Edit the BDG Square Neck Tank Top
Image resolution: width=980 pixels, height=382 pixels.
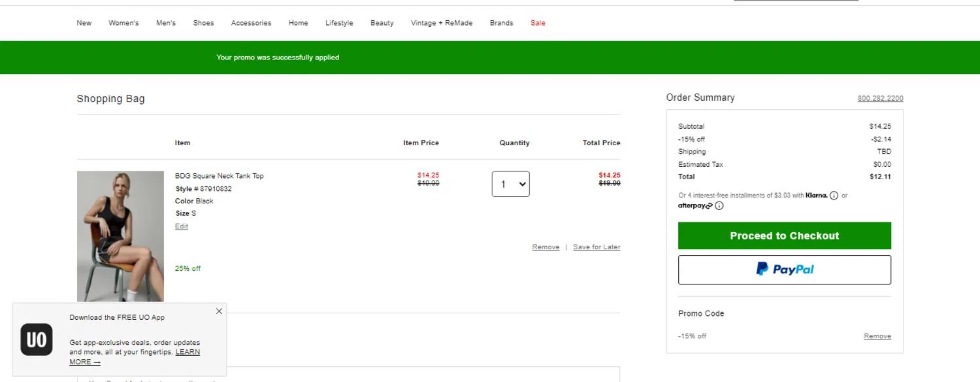click(x=182, y=226)
